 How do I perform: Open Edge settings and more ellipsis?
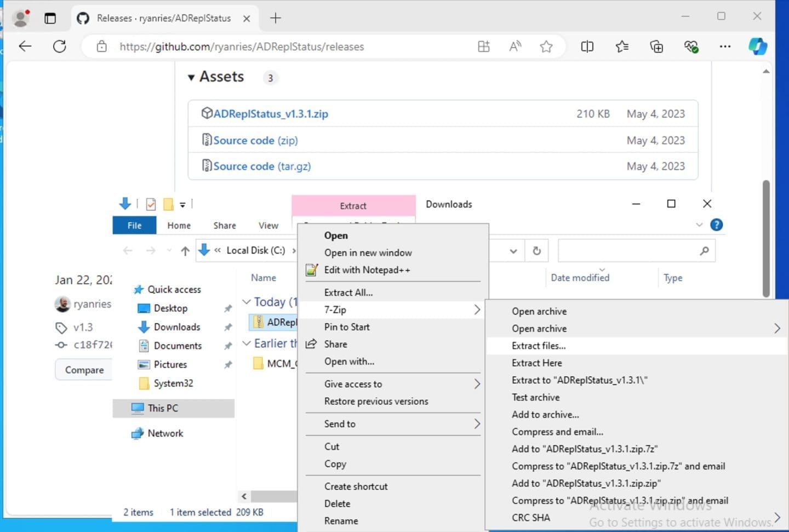click(x=725, y=47)
